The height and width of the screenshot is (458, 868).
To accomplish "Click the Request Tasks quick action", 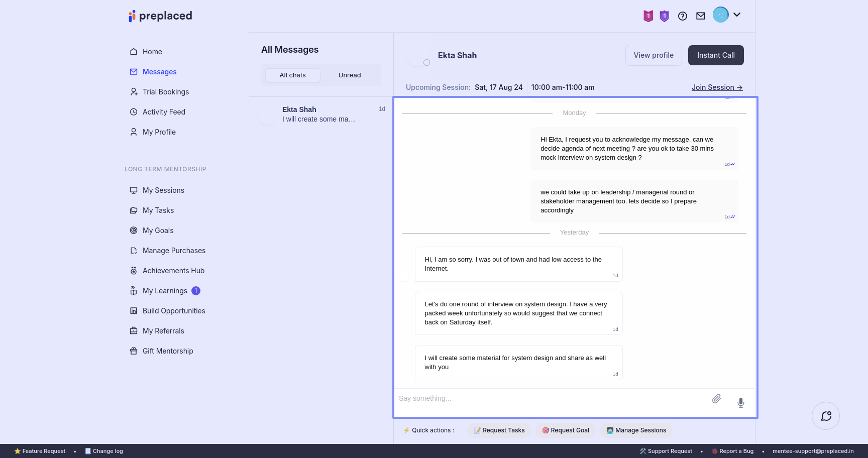I will click(499, 430).
